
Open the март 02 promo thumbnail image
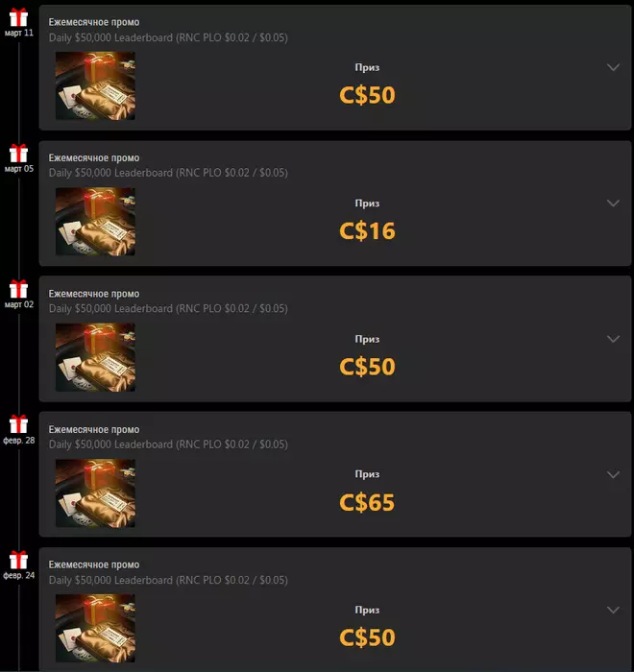click(x=95, y=357)
